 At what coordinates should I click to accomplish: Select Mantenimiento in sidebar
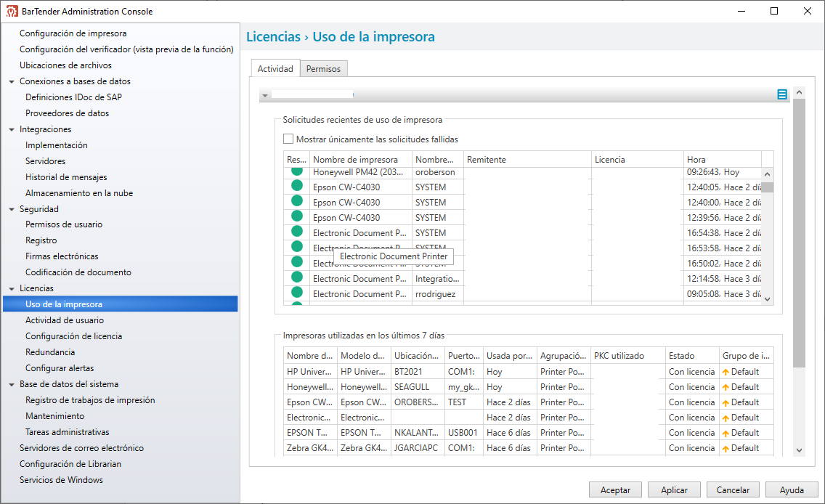(x=54, y=416)
